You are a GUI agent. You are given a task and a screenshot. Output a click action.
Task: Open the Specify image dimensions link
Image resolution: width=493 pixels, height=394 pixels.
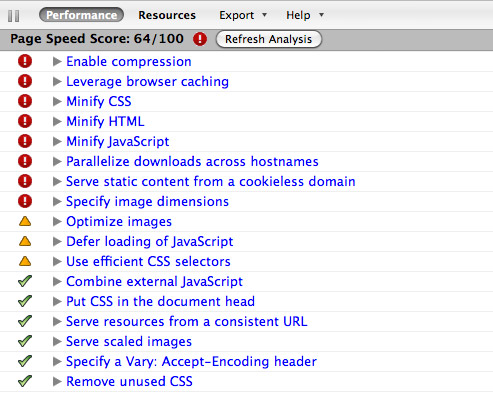point(147,202)
